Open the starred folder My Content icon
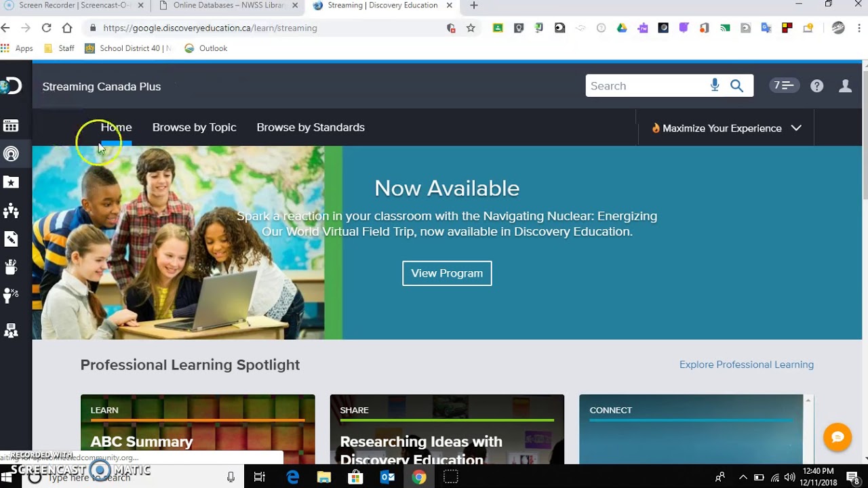This screenshot has height=488, width=868. coord(11,182)
